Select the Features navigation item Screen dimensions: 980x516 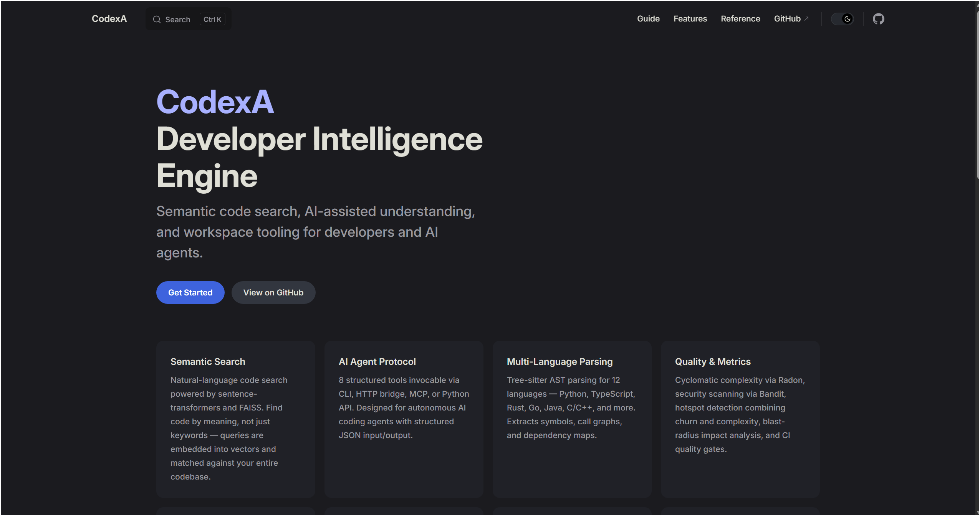(x=690, y=18)
